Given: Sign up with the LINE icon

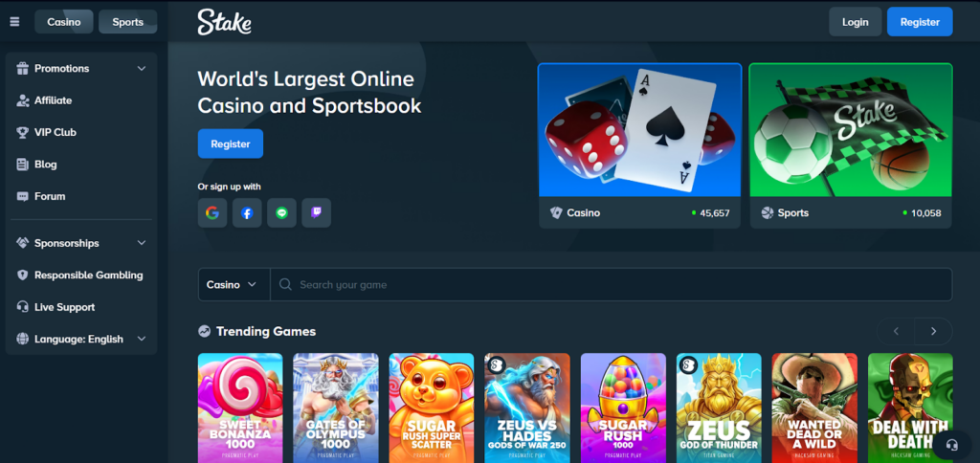Looking at the screenshot, I should [x=282, y=213].
